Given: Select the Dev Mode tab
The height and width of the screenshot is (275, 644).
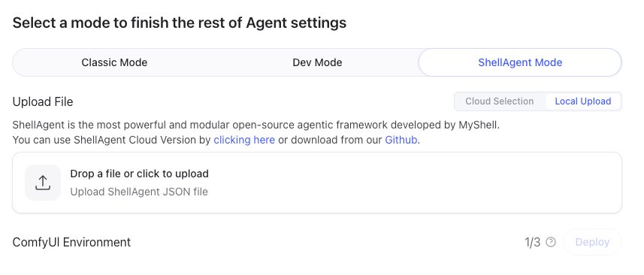Looking at the screenshot, I should (x=317, y=63).
